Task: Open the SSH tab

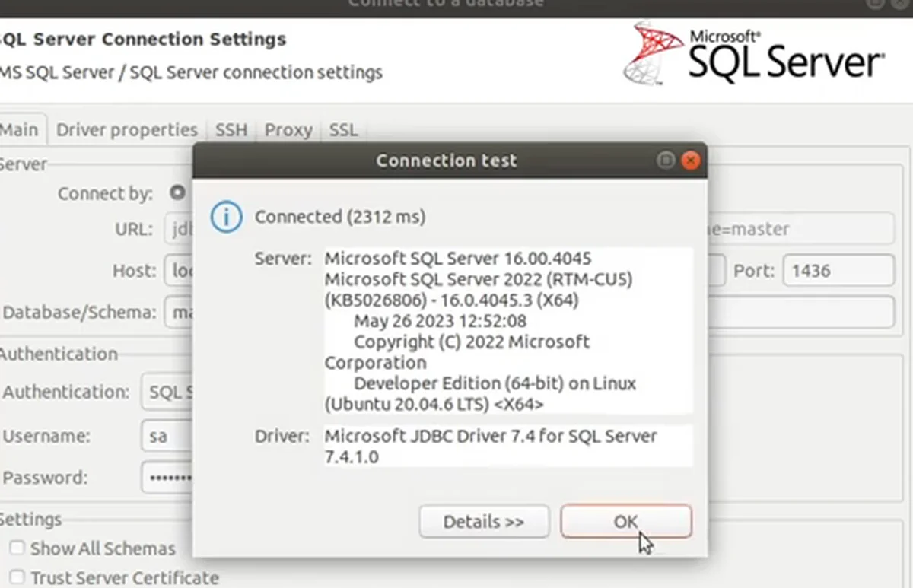Action: tap(231, 130)
